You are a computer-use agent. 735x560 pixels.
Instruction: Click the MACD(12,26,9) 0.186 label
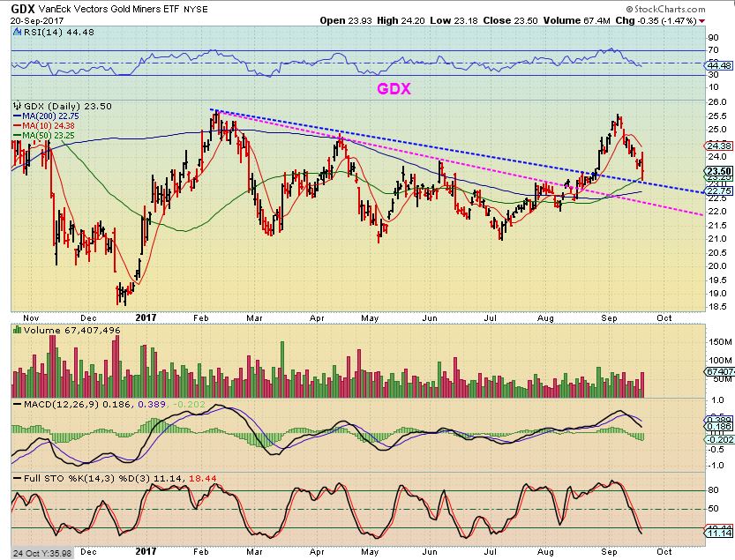tap(79, 404)
